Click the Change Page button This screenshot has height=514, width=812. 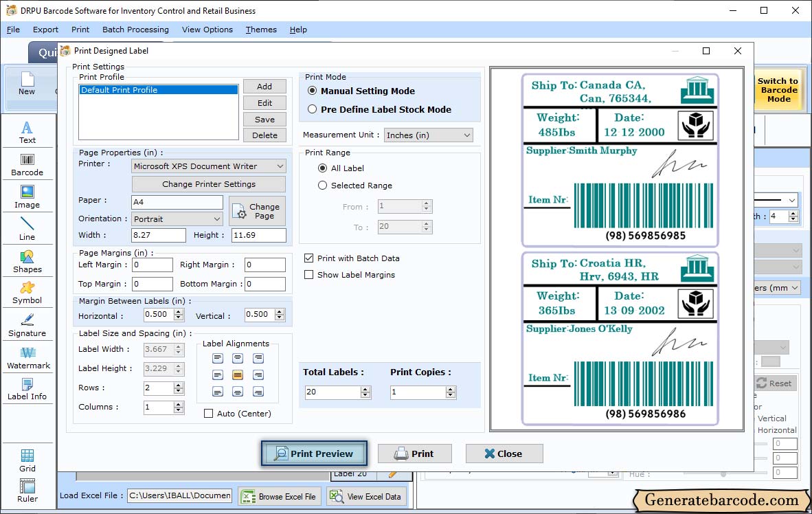pyautogui.click(x=257, y=211)
